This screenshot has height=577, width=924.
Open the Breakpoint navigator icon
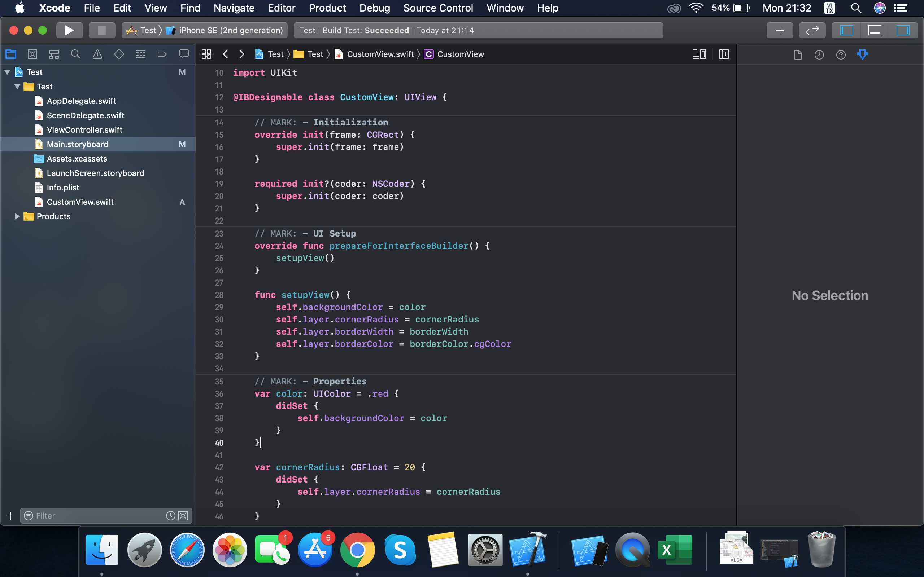point(162,54)
